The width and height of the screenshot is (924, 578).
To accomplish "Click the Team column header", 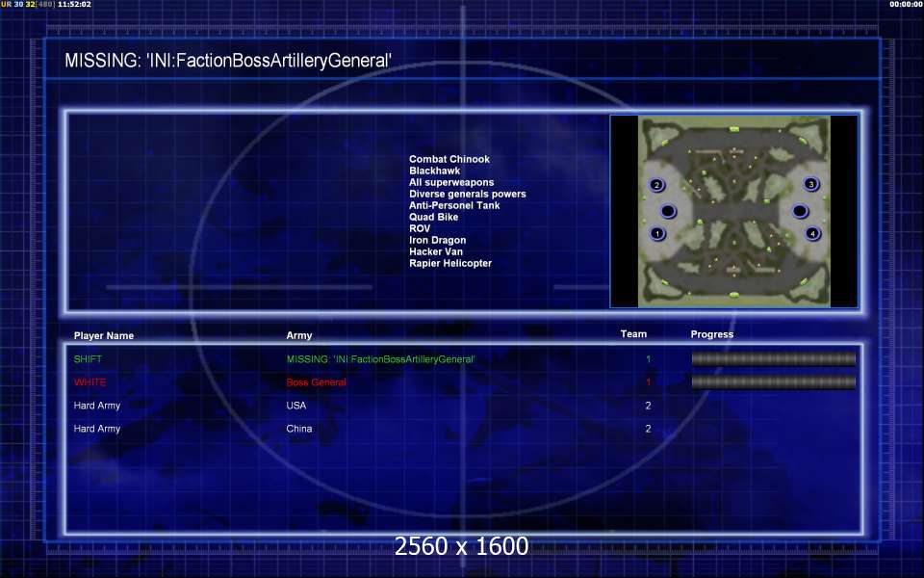I will (x=633, y=334).
